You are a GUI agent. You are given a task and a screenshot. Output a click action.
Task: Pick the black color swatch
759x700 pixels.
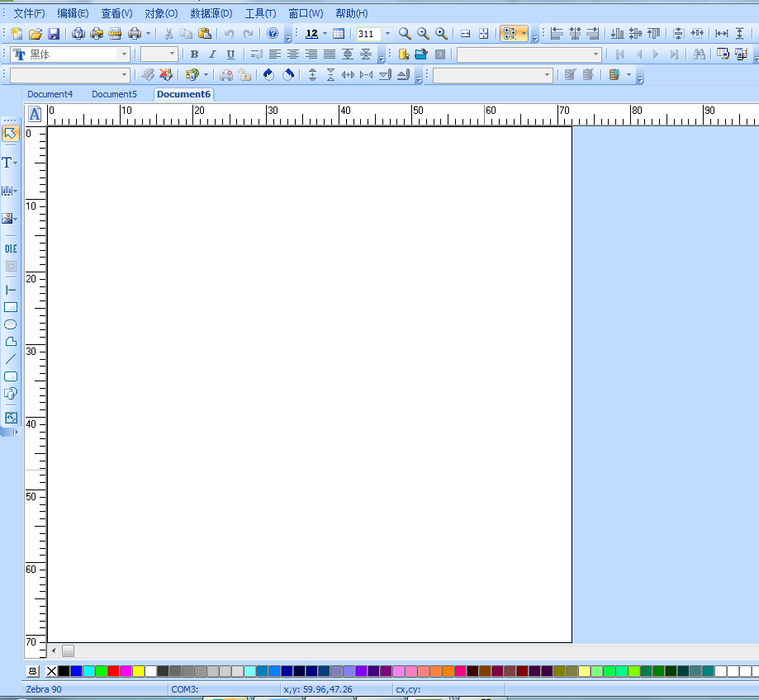point(64,671)
